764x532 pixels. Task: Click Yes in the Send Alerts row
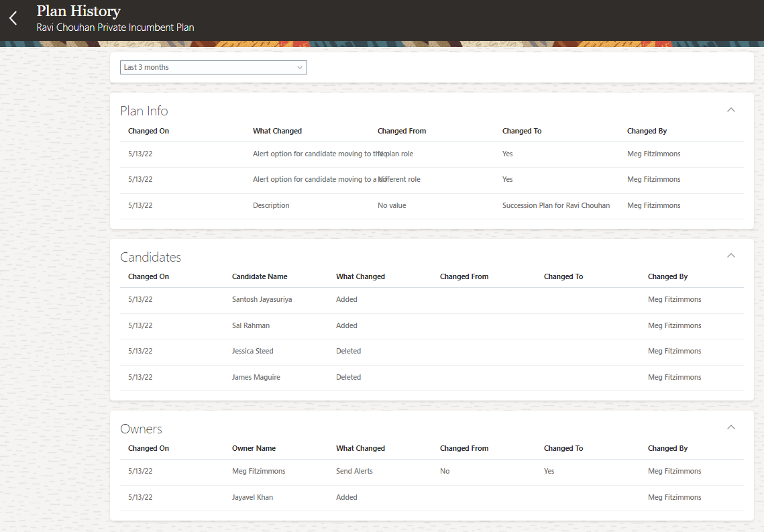(549, 472)
